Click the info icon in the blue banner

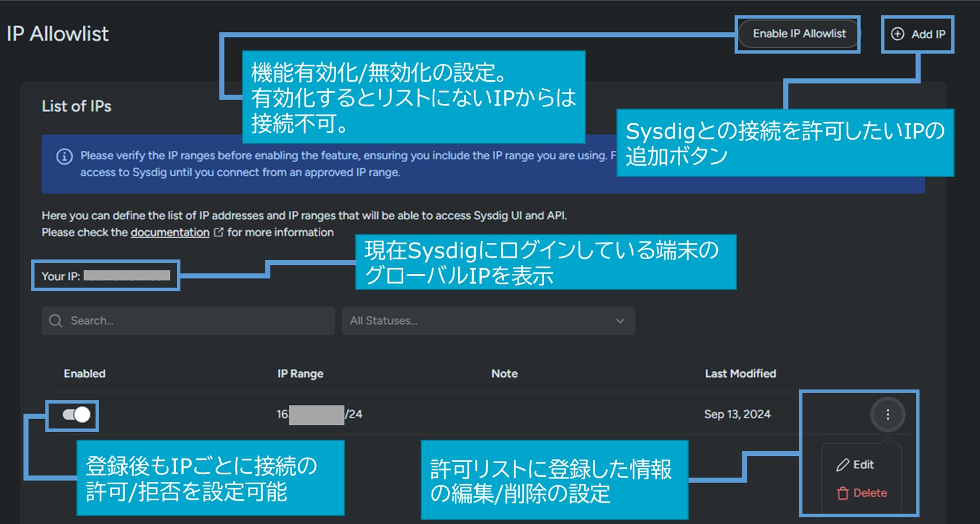point(64,156)
